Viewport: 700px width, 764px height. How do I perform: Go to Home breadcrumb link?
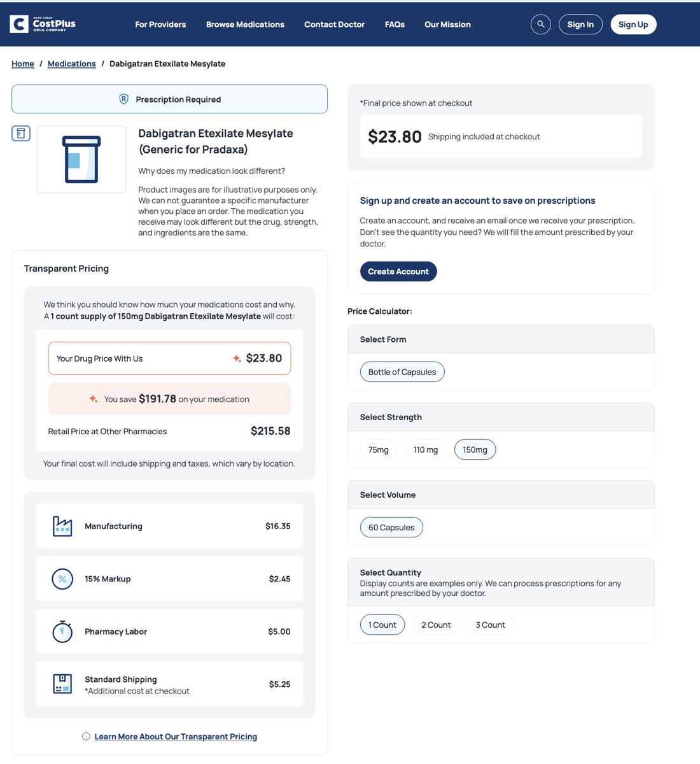(23, 64)
